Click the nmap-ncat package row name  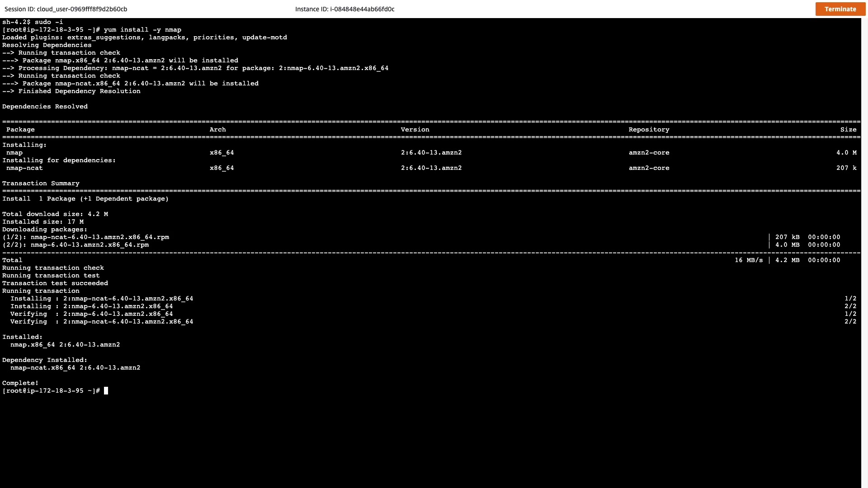(24, 168)
